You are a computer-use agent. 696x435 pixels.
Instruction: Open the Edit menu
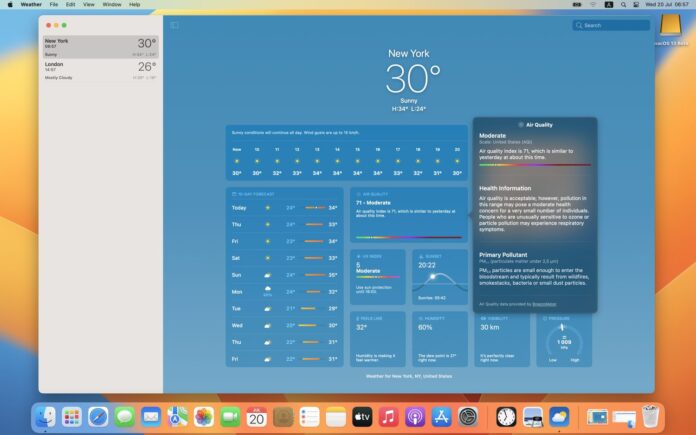coord(71,4)
